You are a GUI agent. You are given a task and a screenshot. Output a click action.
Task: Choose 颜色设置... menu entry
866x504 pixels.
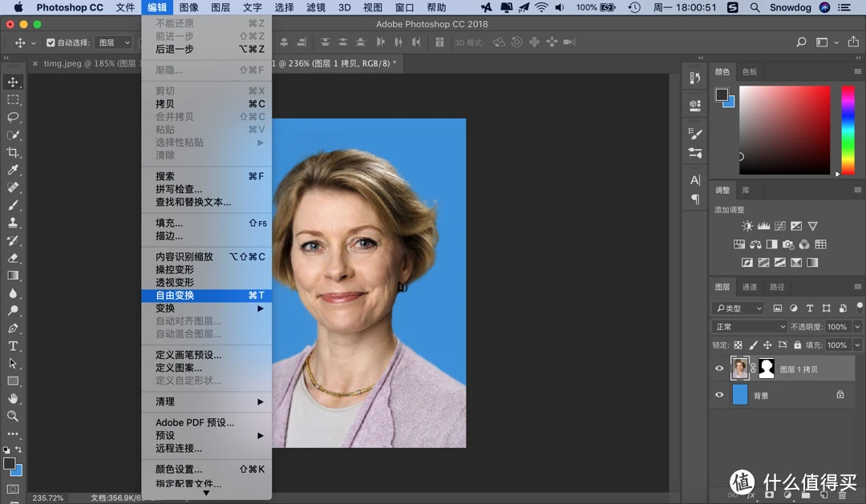207,470
